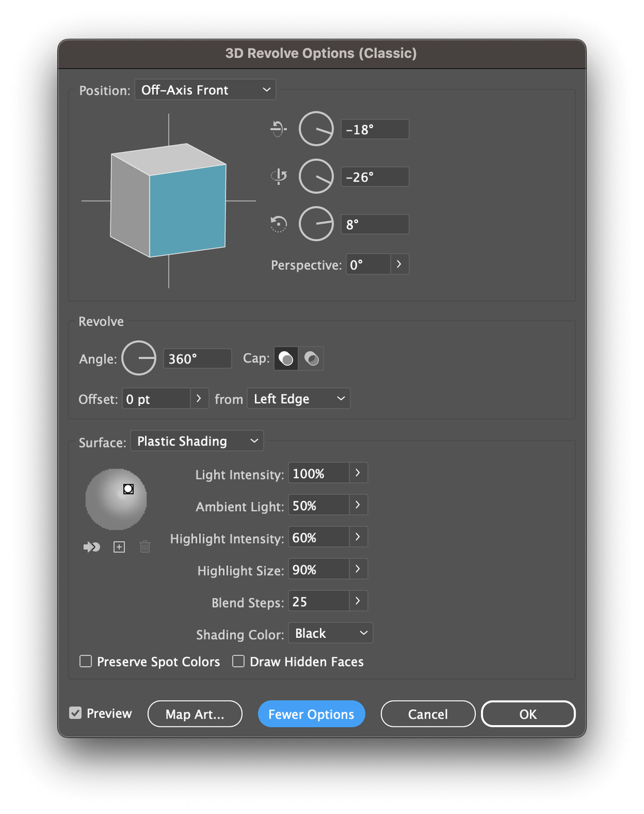
Task: Open the Left Edge dropdown
Action: [299, 399]
